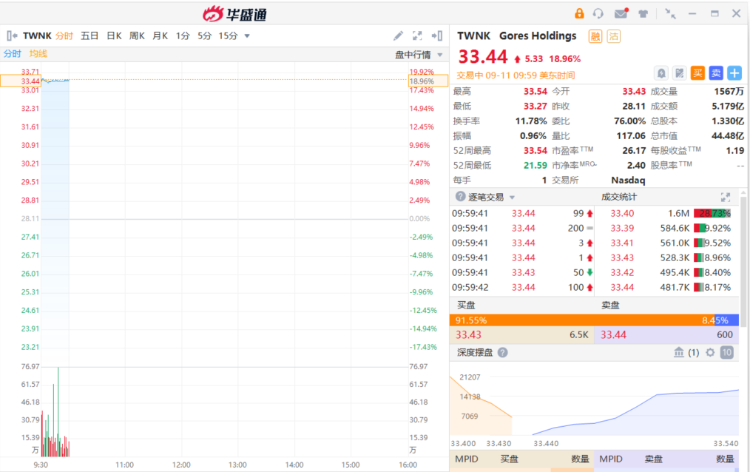This screenshot has width=750, height=472.
Task: Click the depth levels 10 button
Action: [x=727, y=352]
